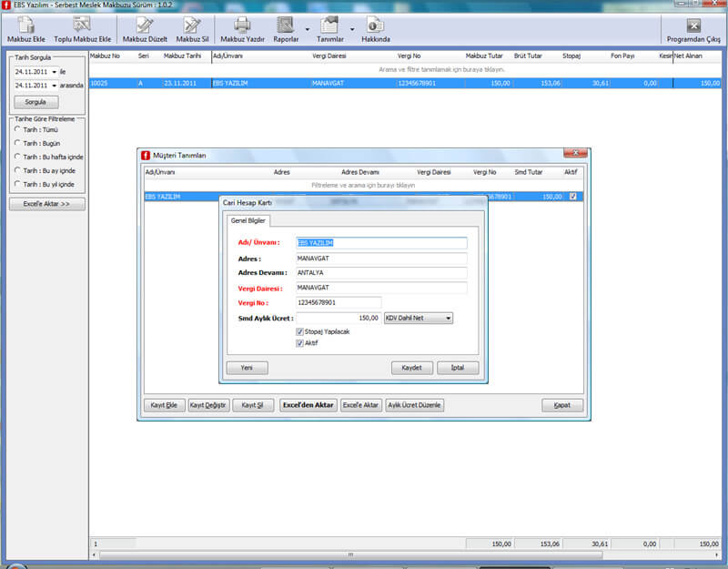Select the Tarih : Bugün radio button
The width and height of the screenshot is (728, 569).
pyautogui.click(x=19, y=142)
